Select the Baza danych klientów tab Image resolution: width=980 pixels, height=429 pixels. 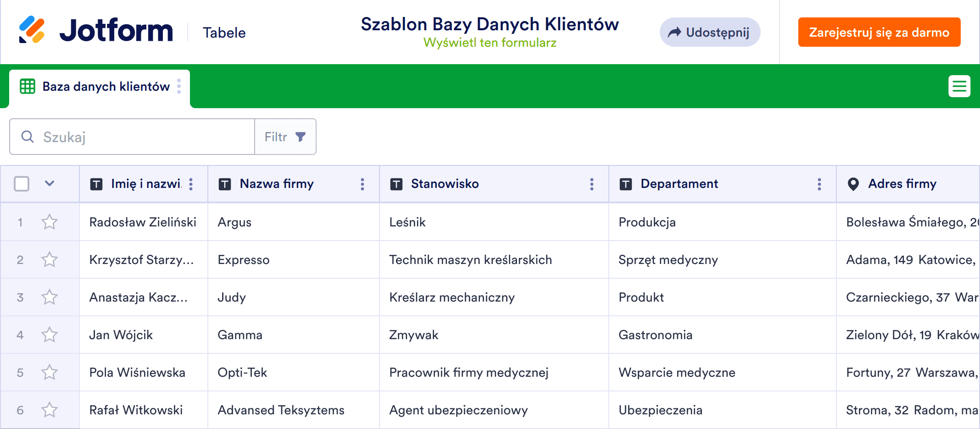pyautogui.click(x=106, y=87)
